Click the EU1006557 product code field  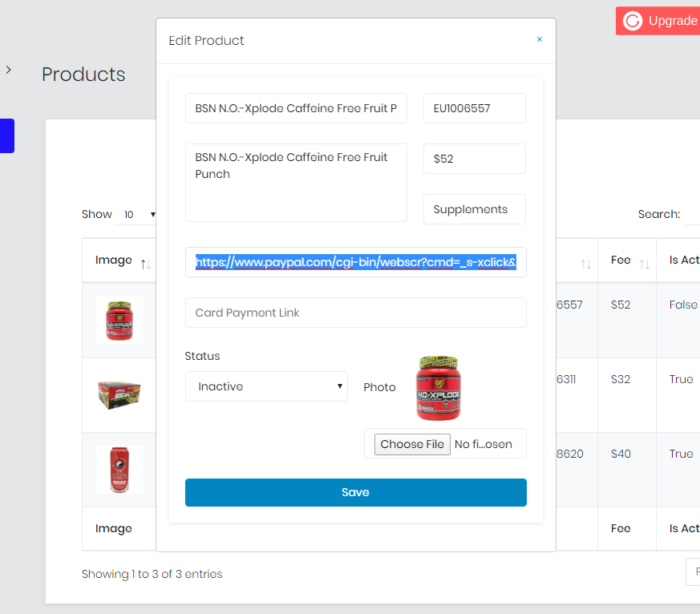coord(474,108)
